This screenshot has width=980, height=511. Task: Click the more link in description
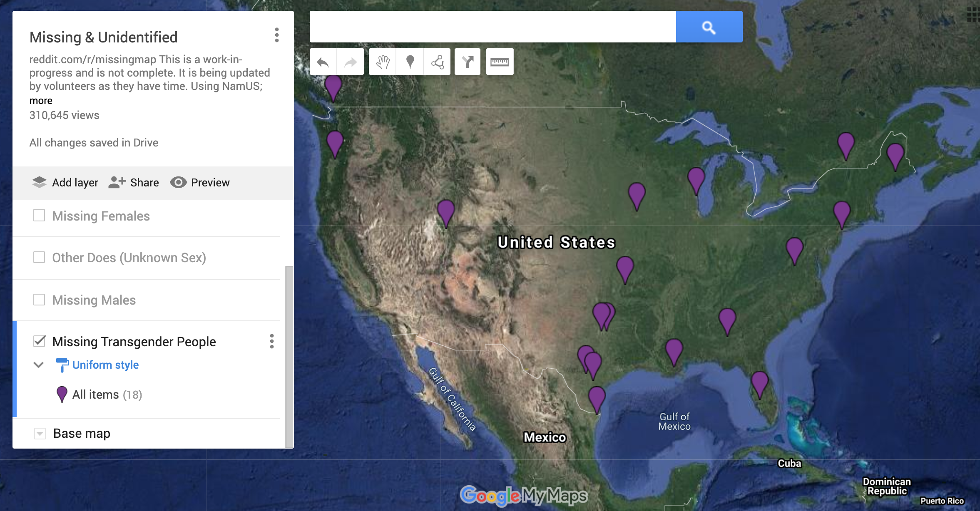click(x=41, y=101)
